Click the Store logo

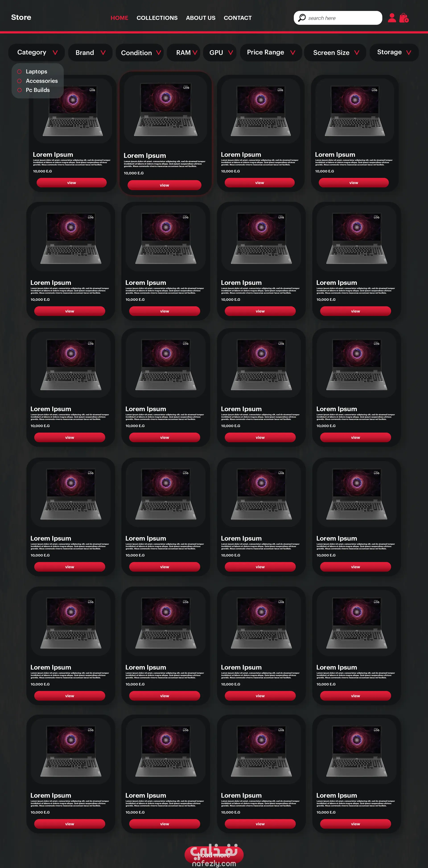coord(21,18)
